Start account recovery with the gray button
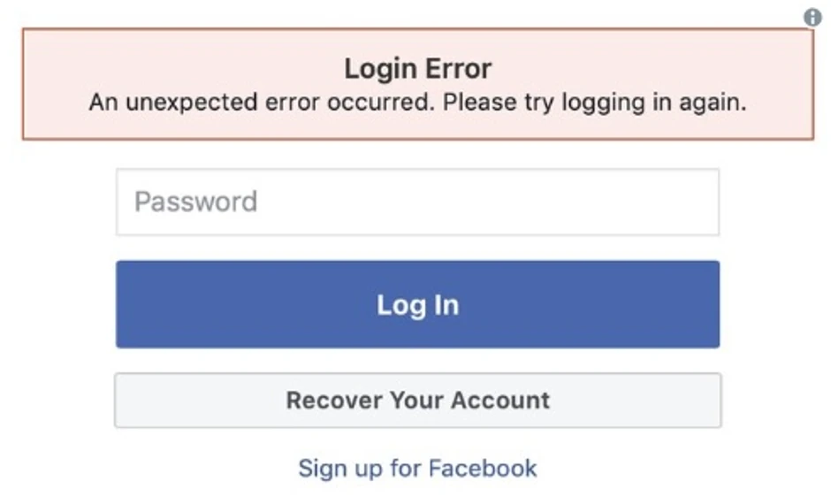The image size is (831, 504). coord(417,401)
